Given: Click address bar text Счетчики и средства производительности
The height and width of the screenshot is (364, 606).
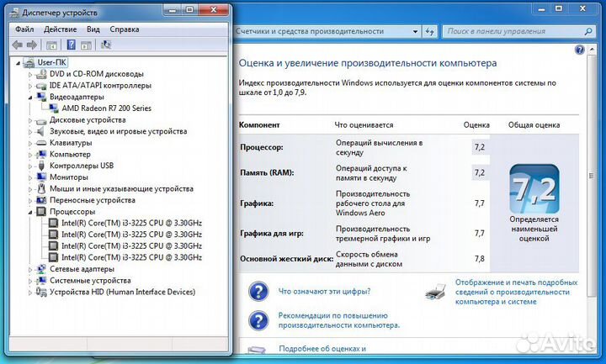Looking at the screenshot, I should coord(310,32).
